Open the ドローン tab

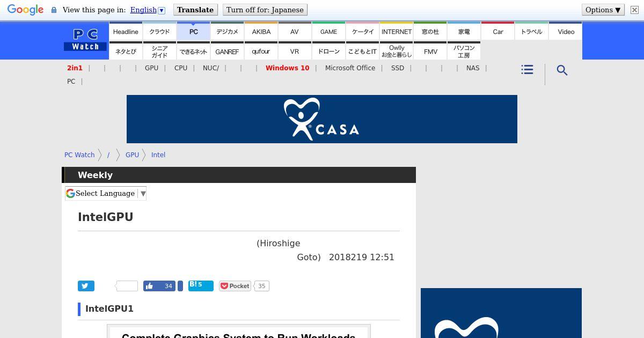pyautogui.click(x=329, y=51)
